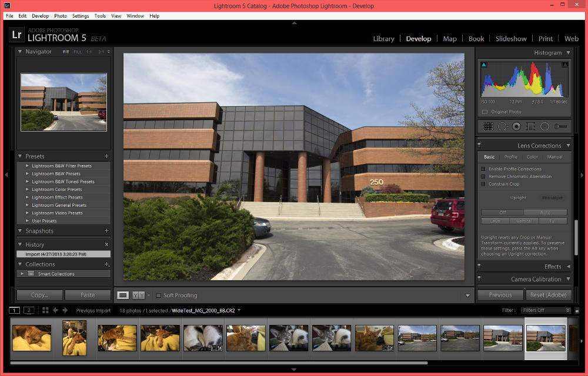
Task: Toggle filters switch at filmstrip right
Action: click(x=577, y=310)
